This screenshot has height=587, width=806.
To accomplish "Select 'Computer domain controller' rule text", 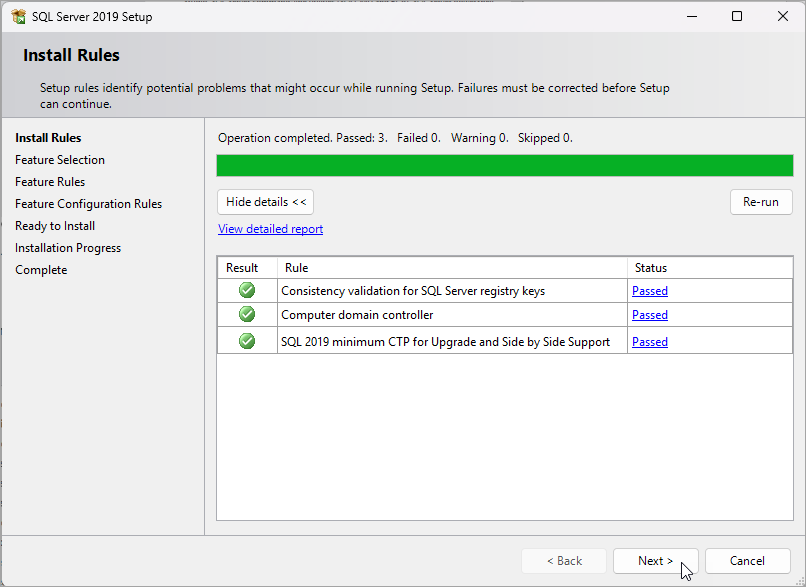I will coord(357,315).
